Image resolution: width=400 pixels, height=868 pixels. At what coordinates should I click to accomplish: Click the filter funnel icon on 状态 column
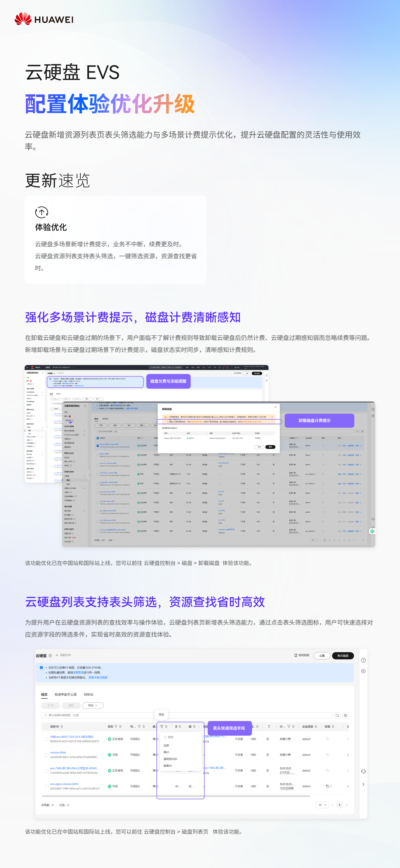(x=116, y=726)
